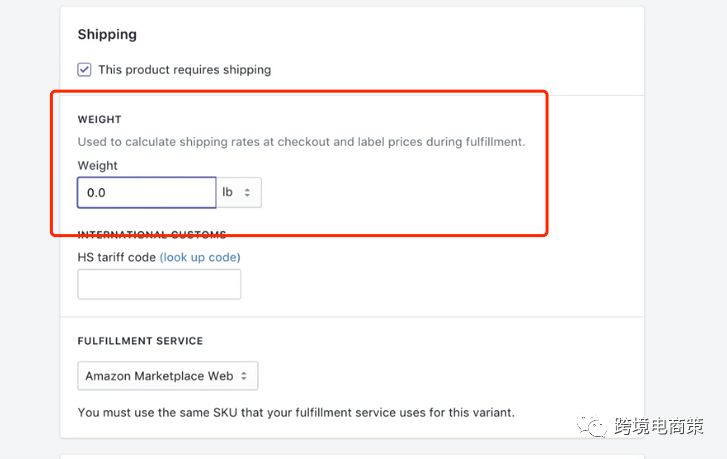Image resolution: width=727 pixels, height=459 pixels.
Task: Click the 'HS tariff code' label
Action: pos(116,257)
